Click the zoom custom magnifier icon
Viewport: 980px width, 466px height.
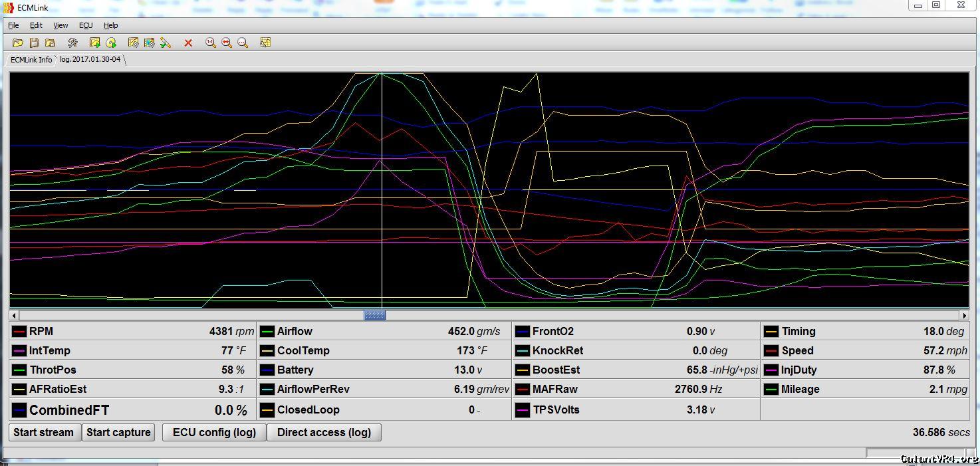click(243, 43)
